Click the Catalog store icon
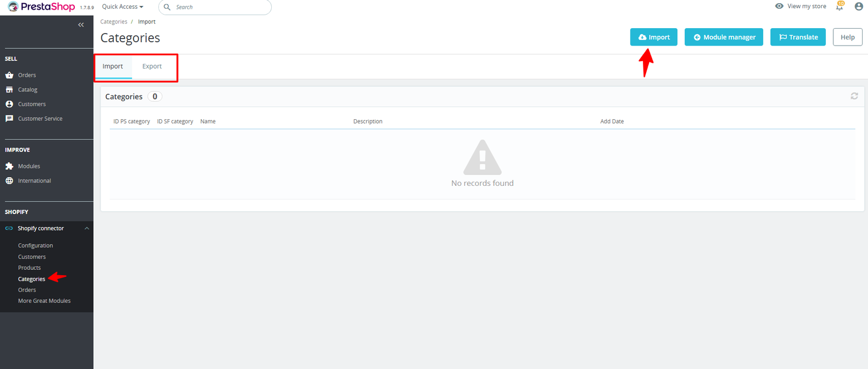868x369 pixels. tap(9, 89)
